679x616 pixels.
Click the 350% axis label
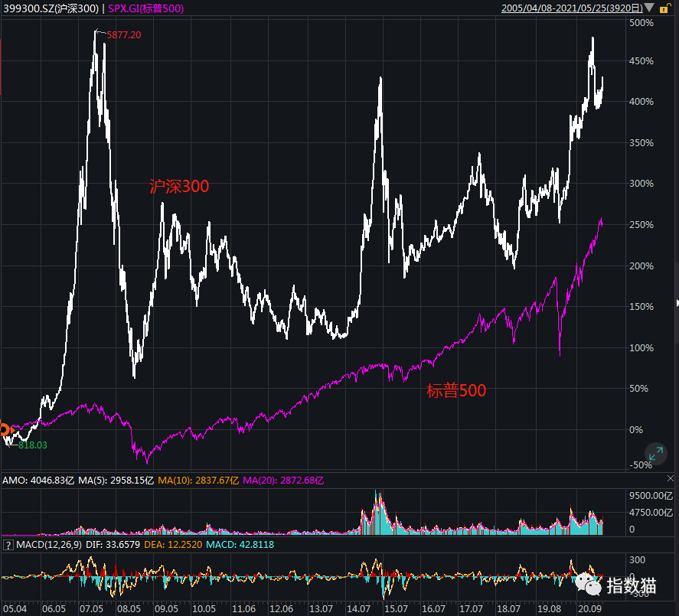click(x=641, y=143)
